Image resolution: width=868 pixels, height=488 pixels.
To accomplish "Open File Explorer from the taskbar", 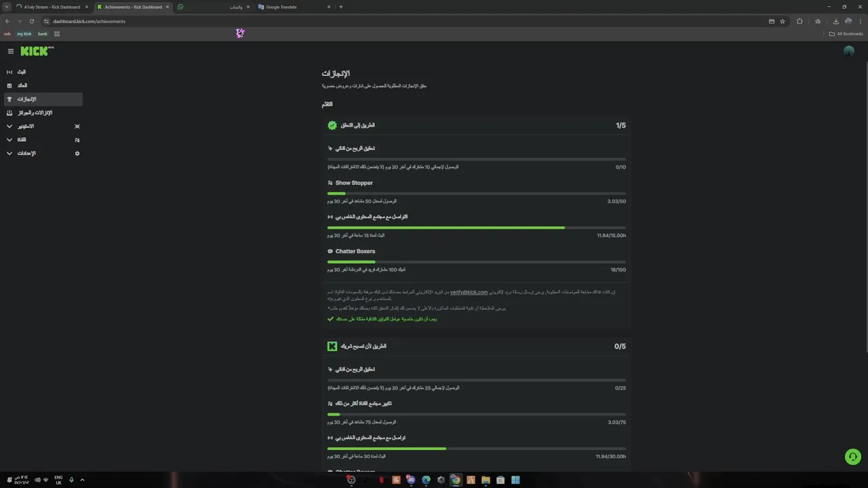I will pyautogui.click(x=486, y=480).
